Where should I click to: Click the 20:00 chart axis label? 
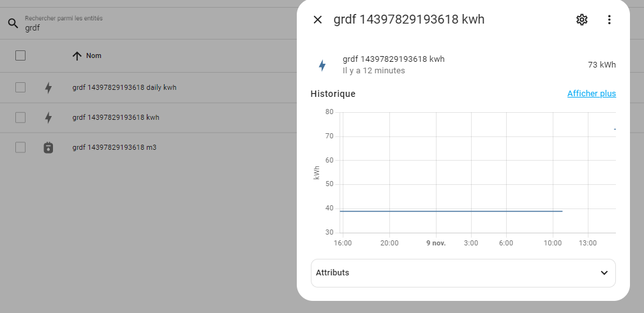[389, 244]
